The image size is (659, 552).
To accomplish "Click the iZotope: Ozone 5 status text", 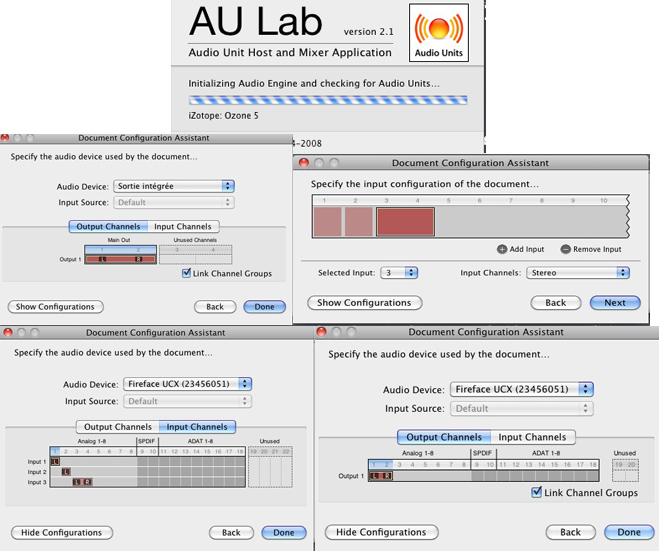I will [223, 116].
